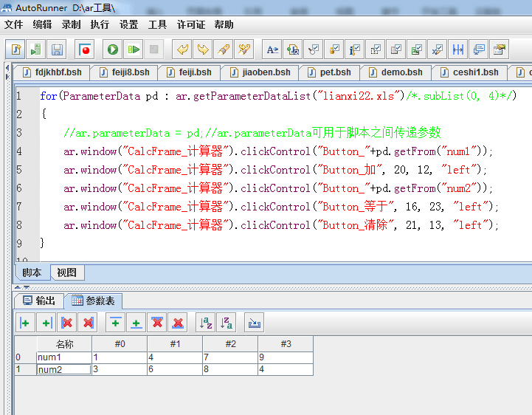Click the Save disk icon
The image size is (532, 415).
tap(56, 49)
